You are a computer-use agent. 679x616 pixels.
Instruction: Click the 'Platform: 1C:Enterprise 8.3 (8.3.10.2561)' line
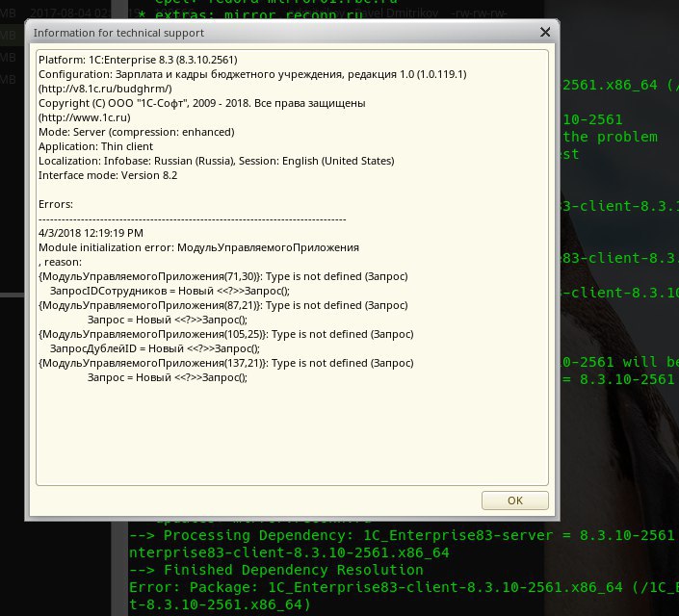click(138, 60)
